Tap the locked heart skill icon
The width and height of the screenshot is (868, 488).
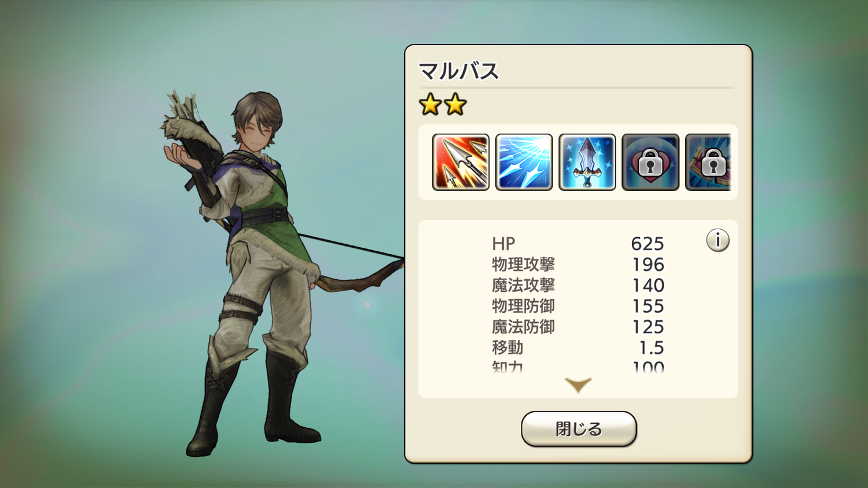(x=650, y=162)
